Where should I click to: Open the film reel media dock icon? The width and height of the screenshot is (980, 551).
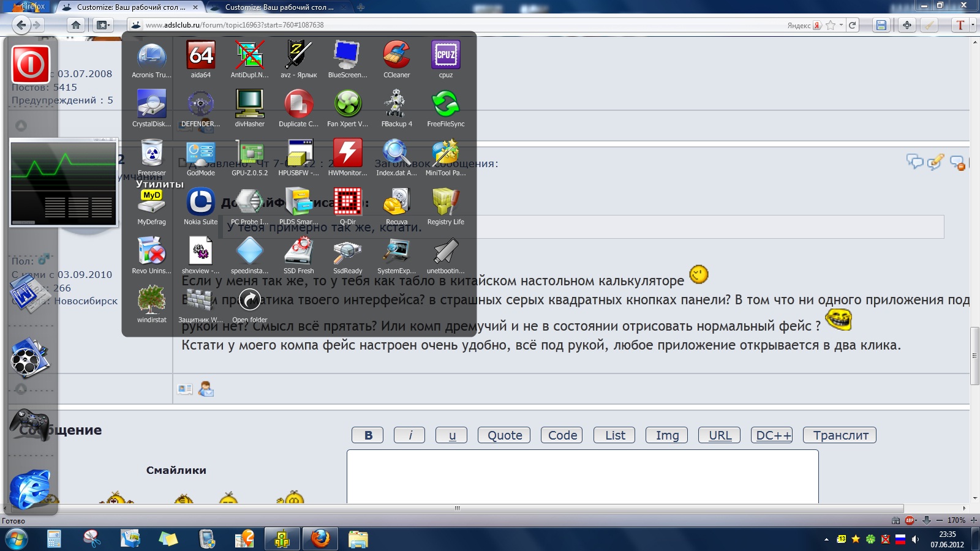pos(29,359)
